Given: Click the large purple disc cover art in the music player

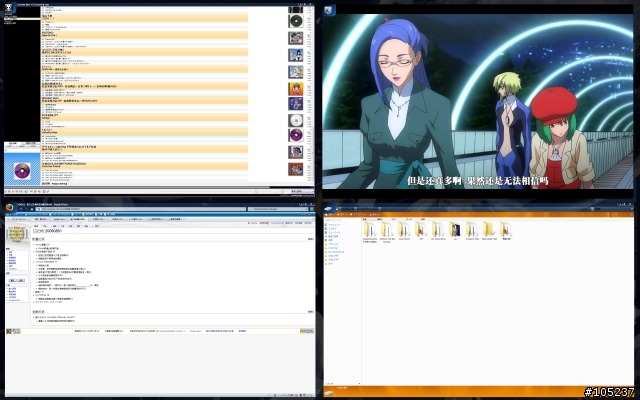Looking at the screenshot, I should click(22, 170).
